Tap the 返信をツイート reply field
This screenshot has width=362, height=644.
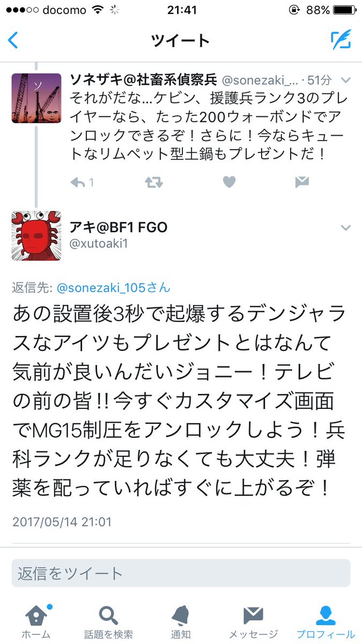click(x=181, y=573)
